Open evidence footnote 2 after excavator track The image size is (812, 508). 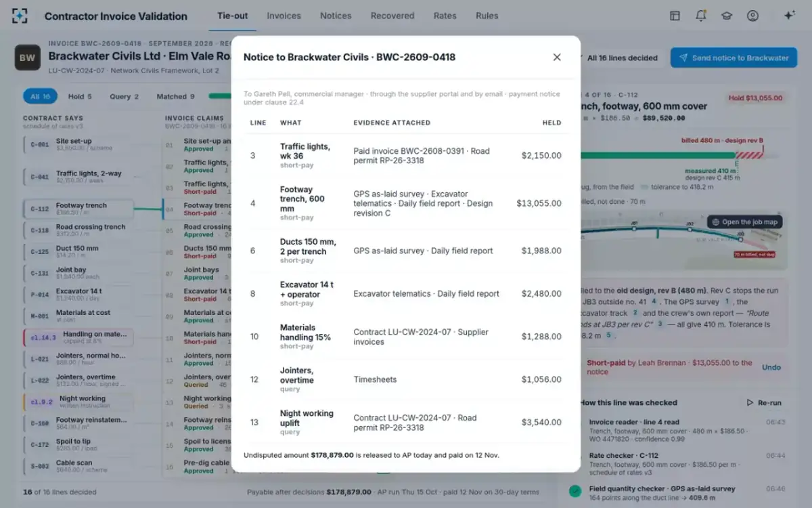(x=635, y=313)
